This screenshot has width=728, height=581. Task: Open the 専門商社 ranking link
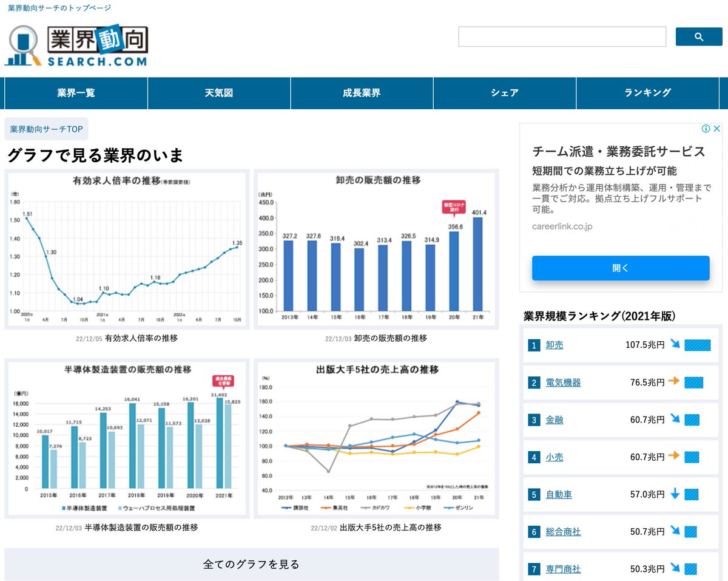coord(564,569)
